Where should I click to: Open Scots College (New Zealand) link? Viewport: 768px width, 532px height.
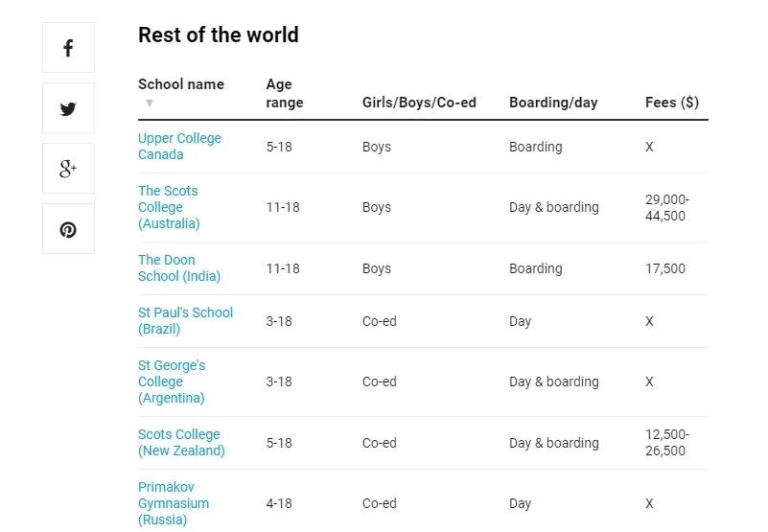point(181,442)
